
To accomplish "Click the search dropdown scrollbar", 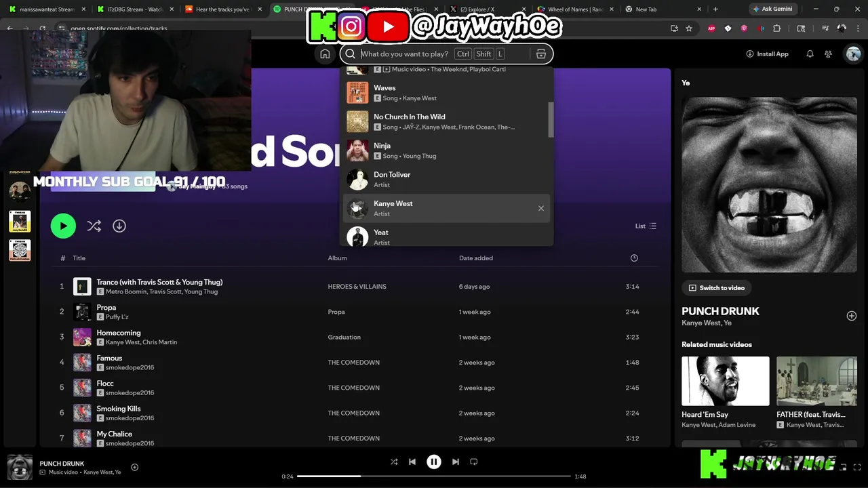I will tap(551, 120).
